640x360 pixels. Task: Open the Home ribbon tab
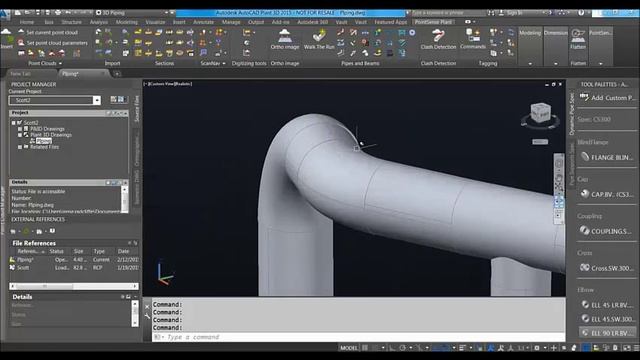[27, 22]
